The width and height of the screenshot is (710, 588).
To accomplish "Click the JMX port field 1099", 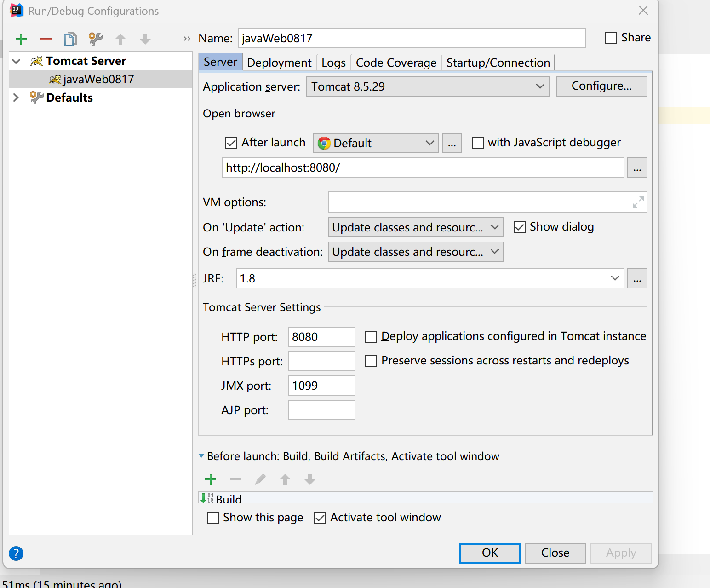I will tap(322, 386).
